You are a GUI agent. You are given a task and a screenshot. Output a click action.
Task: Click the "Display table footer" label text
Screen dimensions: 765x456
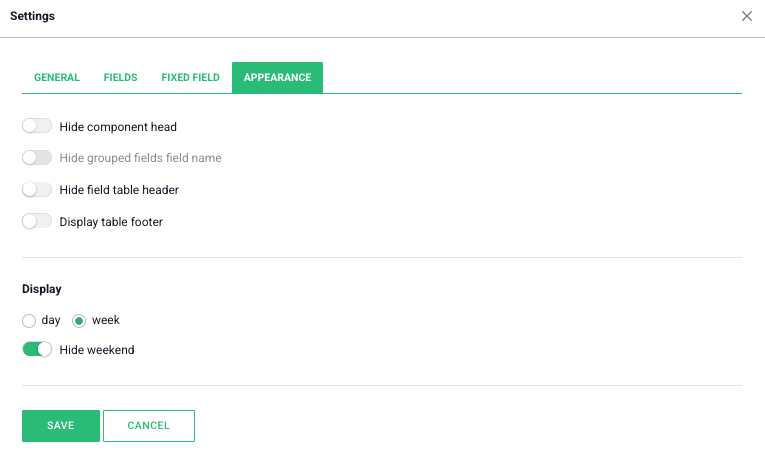coord(111,222)
